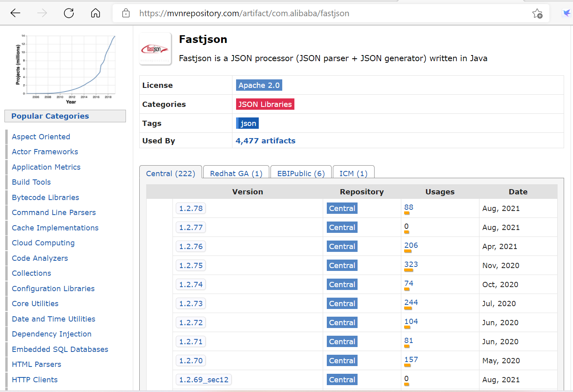Screen dimensions: 573x392
Task: Open version 1.2.69_sec12
Action: [x=204, y=379]
